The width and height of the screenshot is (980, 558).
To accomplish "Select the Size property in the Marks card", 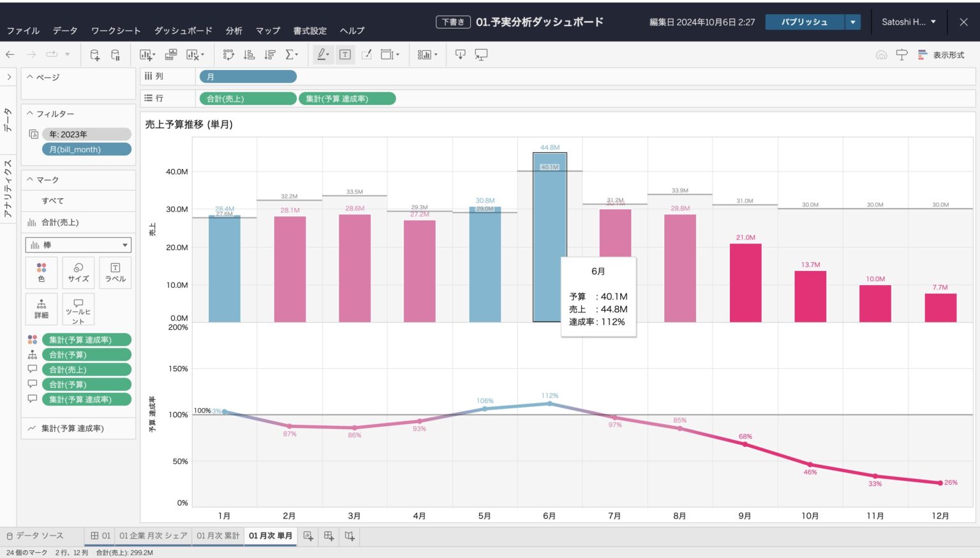I will (x=78, y=273).
